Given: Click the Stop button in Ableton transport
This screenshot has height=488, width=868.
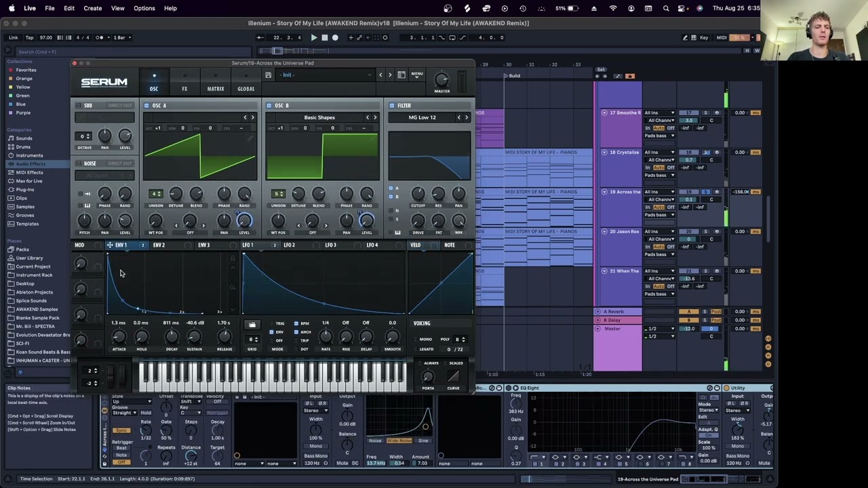Looking at the screenshot, I should pos(324,37).
